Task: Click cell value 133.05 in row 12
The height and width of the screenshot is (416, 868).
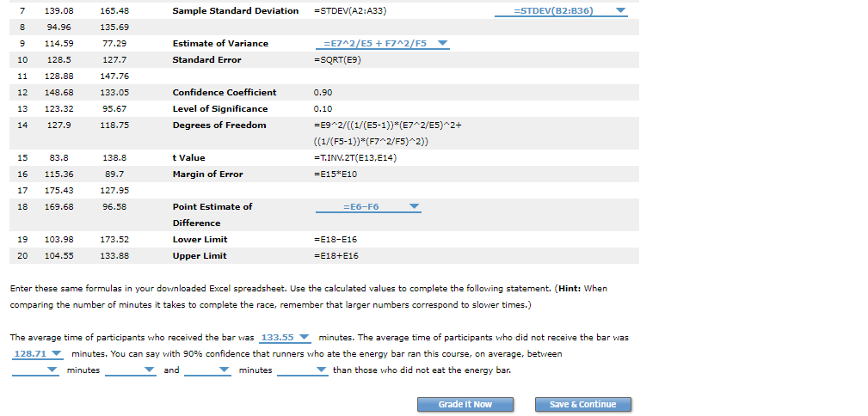Action: [x=114, y=92]
